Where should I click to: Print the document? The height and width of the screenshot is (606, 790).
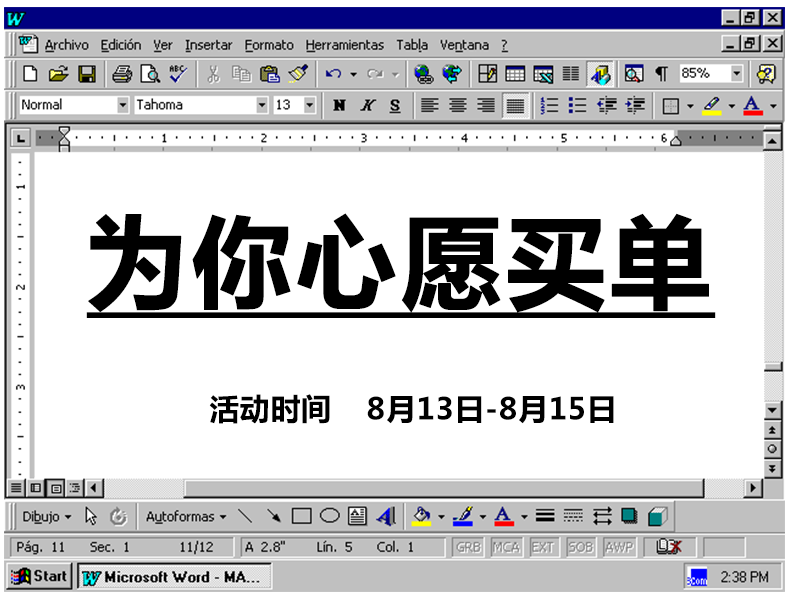122,75
